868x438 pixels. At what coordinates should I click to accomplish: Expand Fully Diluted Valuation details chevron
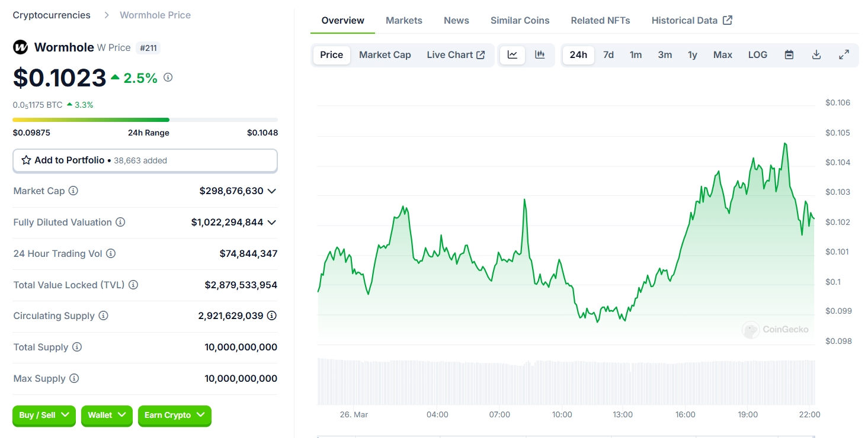(271, 223)
